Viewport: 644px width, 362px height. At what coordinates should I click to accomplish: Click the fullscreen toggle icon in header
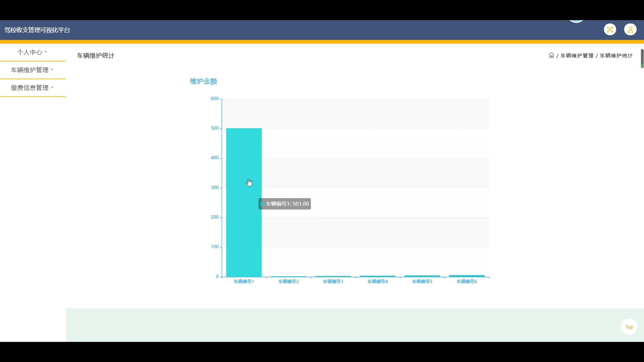pyautogui.click(x=610, y=29)
